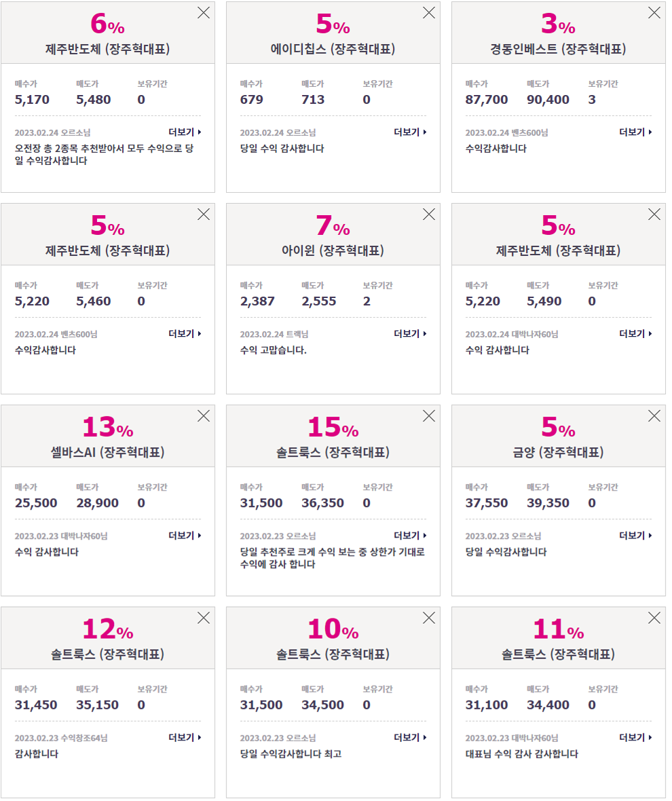Dismiss the 13% 셀바스AI card

[204, 416]
